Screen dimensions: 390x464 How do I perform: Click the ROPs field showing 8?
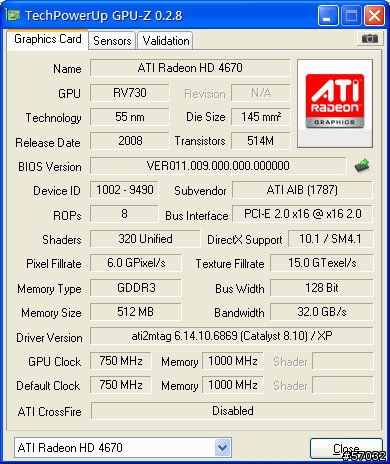click(124, 214)
